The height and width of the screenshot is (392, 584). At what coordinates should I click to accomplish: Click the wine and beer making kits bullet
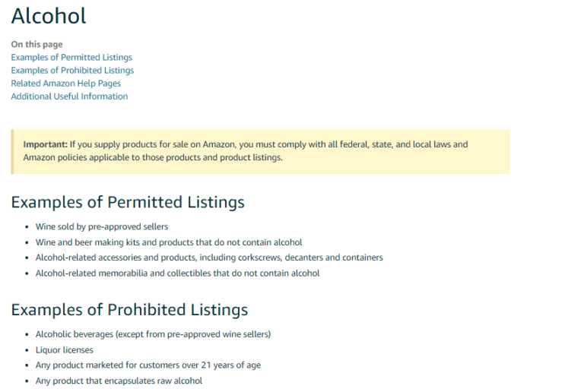click(x=169, y=242)
